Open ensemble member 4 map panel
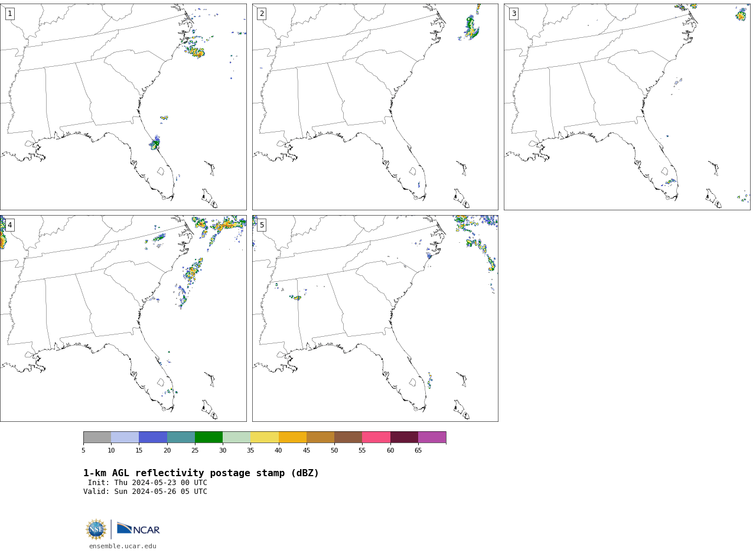This screenshot has width=756, height=553. click(123, 318)
